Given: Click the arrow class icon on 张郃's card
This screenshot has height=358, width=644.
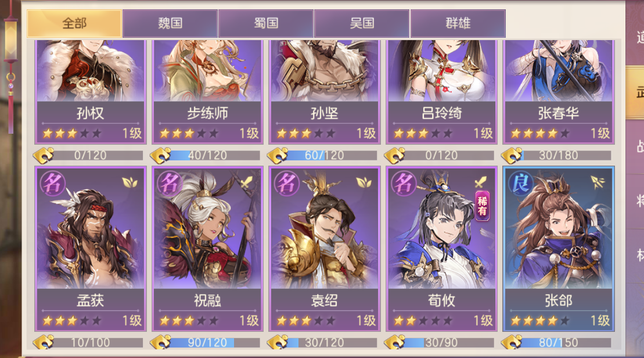Looking at the screenshot, I should coord(597,182).
